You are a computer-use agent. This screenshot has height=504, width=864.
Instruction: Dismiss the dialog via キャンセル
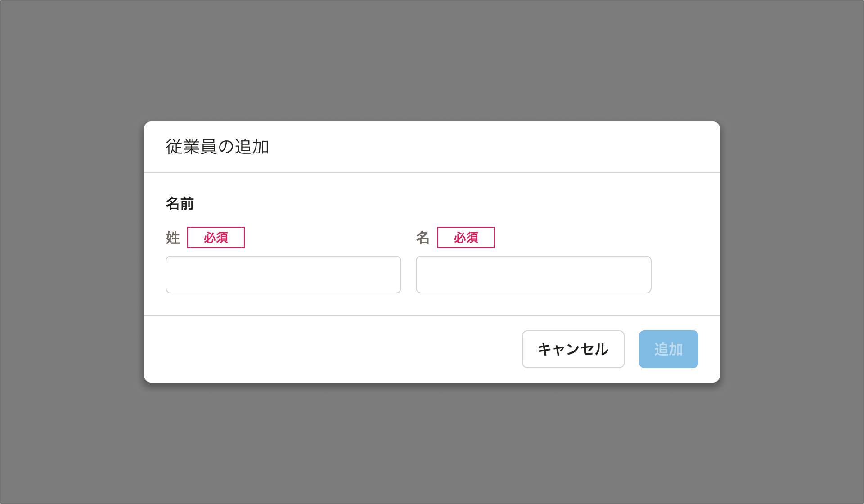click(x=572, y=349)
